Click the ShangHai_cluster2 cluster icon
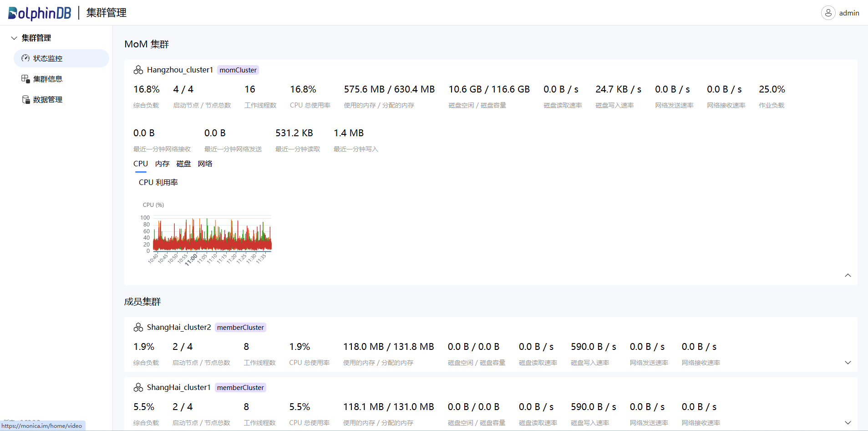868x431 pixels. [138, 327]
